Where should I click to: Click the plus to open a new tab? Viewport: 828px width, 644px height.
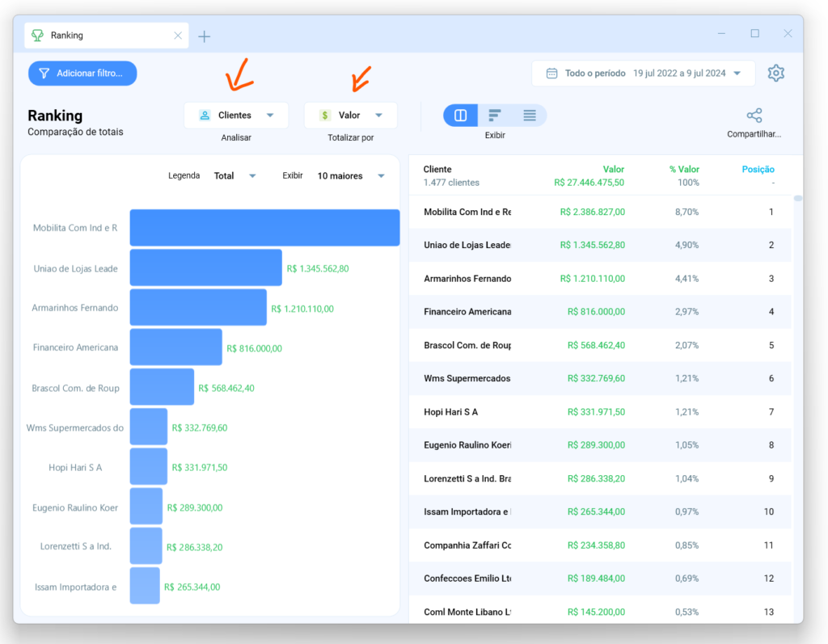click(x=204, y=36)
